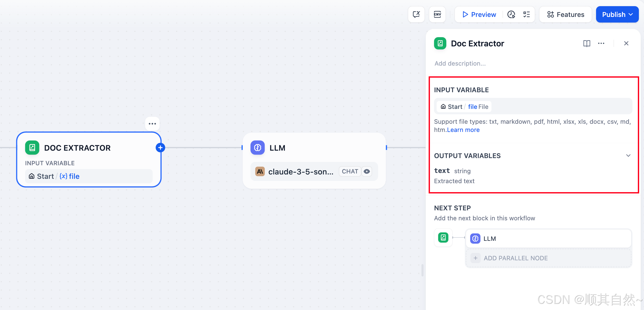Follow the Learn more link
The height and width of the screenshot is (310, 644).
point(463,130)
